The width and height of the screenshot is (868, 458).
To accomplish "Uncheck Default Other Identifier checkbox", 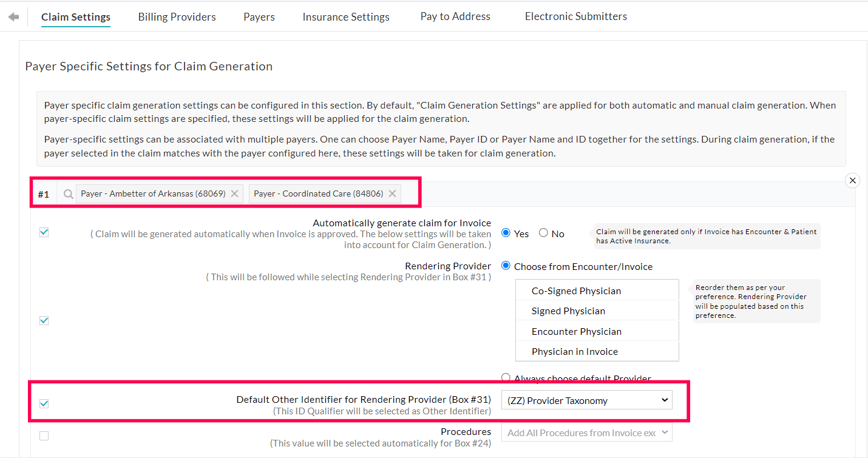I will click(44, 403).
